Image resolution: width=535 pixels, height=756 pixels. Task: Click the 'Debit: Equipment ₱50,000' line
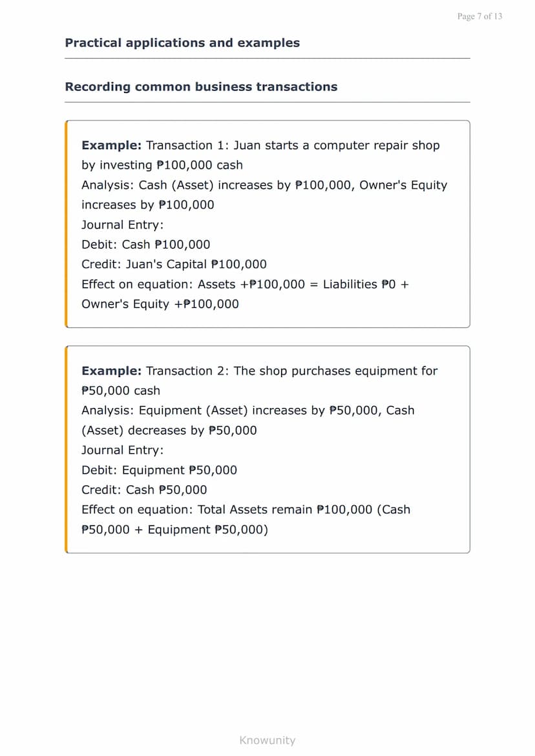tap(159, 470)
